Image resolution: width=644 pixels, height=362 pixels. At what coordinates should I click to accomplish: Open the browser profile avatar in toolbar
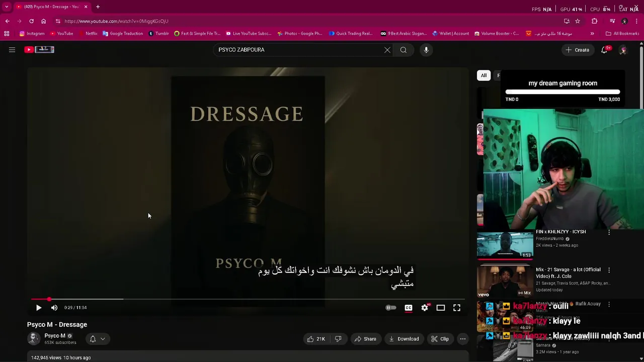624,21
